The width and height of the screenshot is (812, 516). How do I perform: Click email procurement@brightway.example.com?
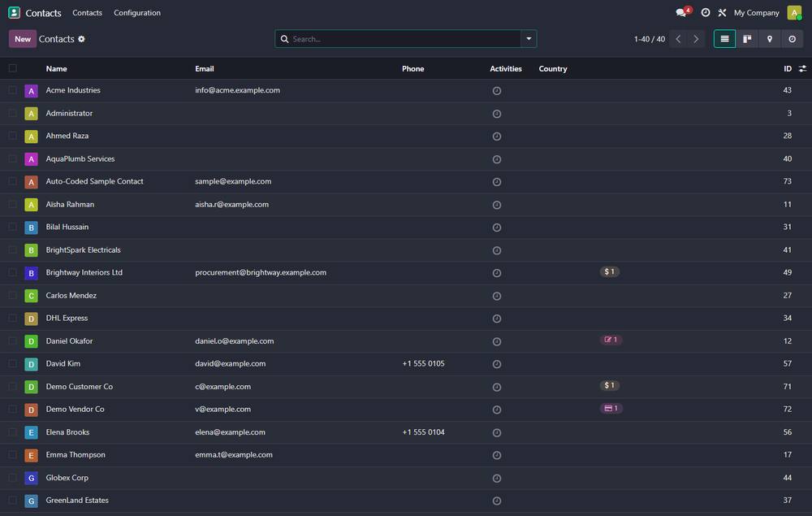tap(261, 272)
